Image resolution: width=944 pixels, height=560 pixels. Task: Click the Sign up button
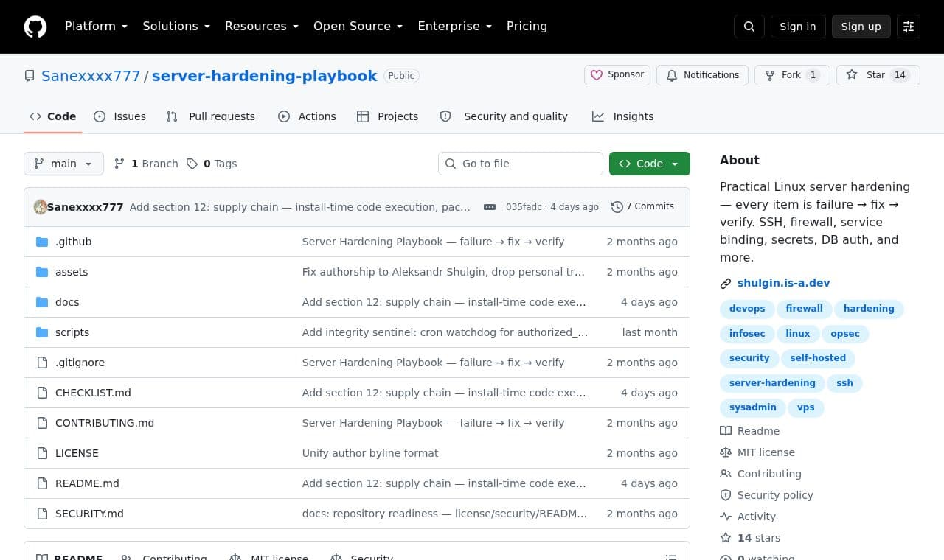click(x=861, y=27)
